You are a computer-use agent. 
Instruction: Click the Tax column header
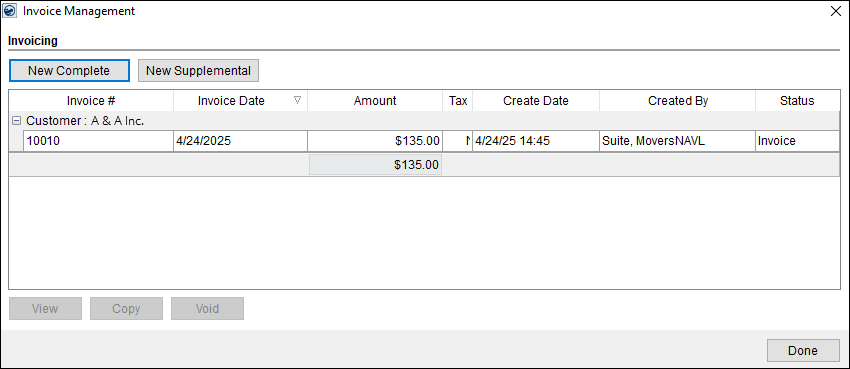click(458, 101)
